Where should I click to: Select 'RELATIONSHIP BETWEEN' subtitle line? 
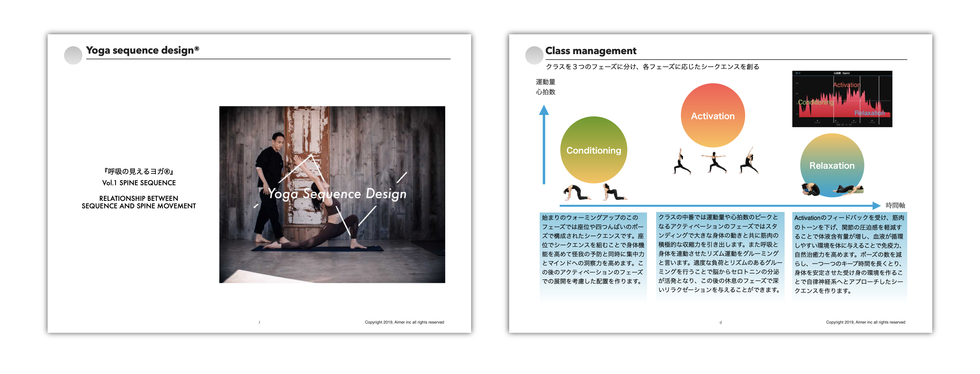click(x=138, y=198)
